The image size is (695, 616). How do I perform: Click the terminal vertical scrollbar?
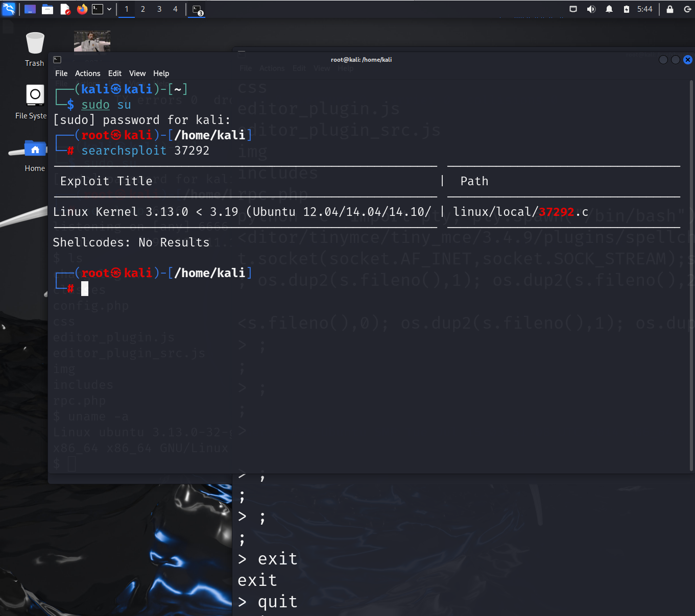click(692, 276)
